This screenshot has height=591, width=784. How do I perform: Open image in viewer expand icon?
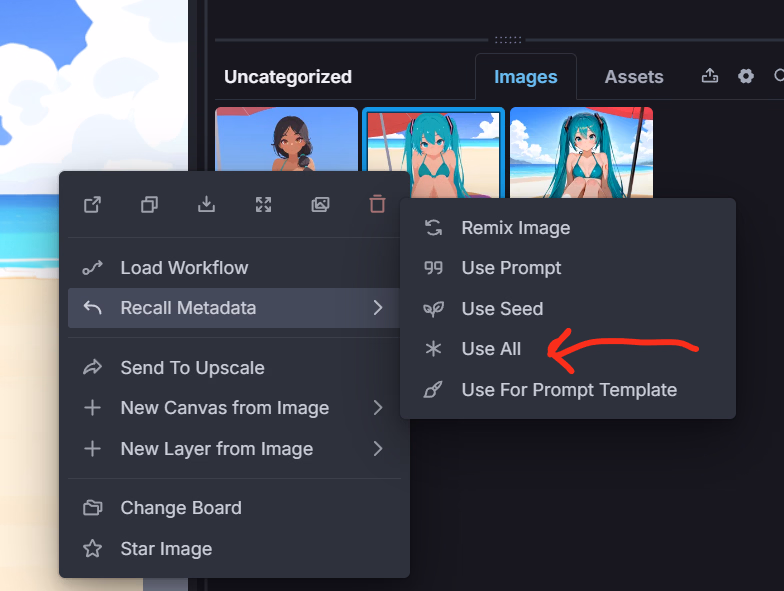(264, 204)
